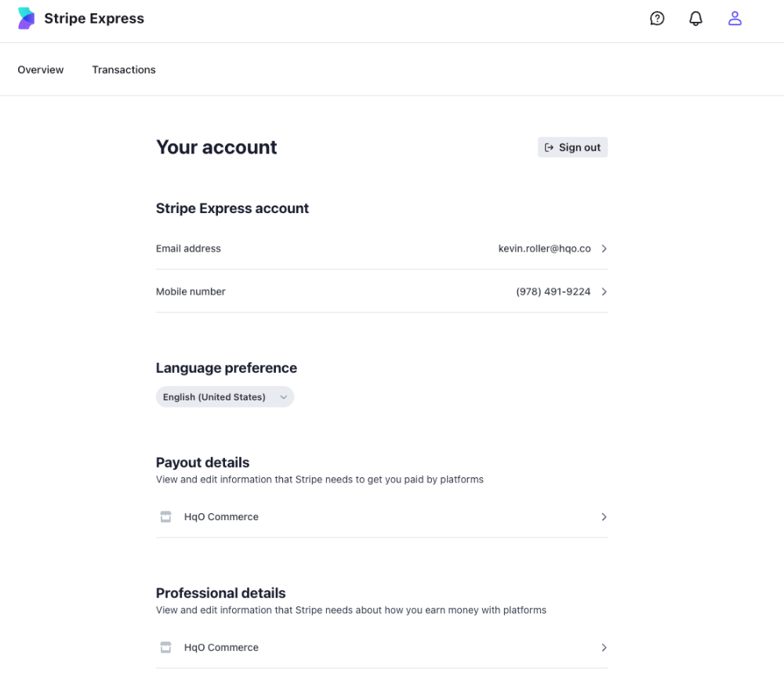The width and height of the screenshot is (784, 691).
Task: Select HqO Commerce under Professional details
Action: (221, 648)
